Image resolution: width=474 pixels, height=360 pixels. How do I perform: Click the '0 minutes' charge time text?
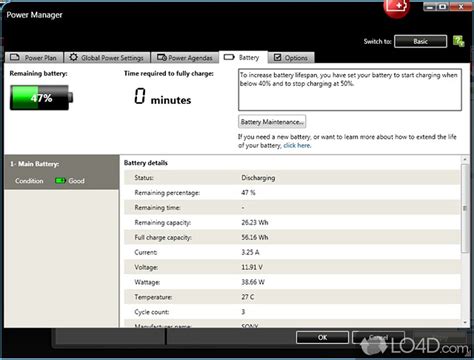click(x=163, y=97)
